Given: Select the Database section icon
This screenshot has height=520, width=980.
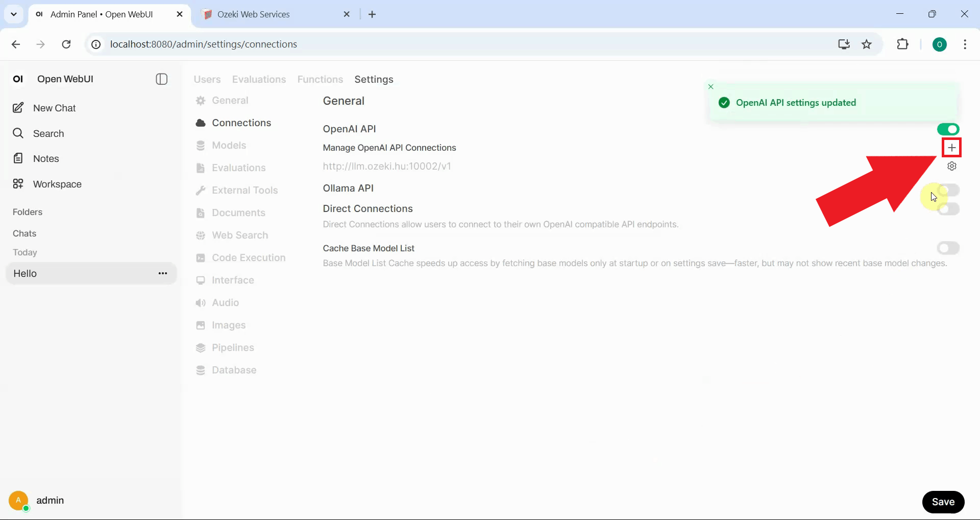Looking at the screenshot, I should tap(201, 370).
